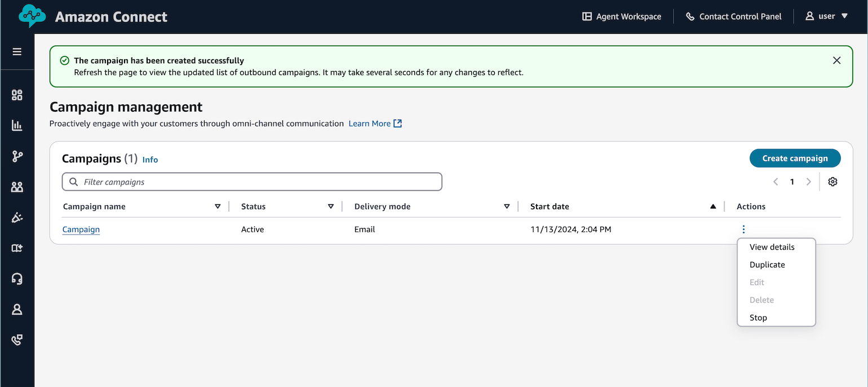This screenshot has height=387, width=868.
Task: Open table preferences gear icon
Action: 832,182
